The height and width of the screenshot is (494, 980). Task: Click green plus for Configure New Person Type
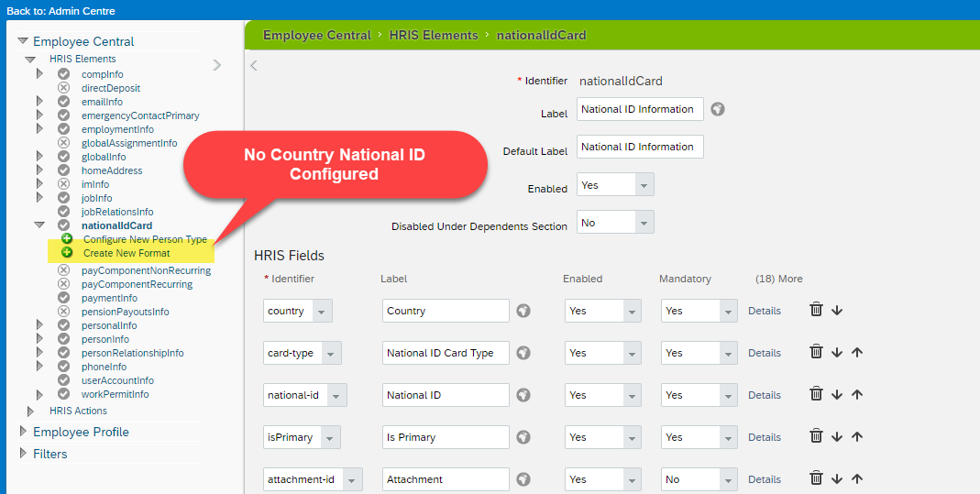[67, 238]
